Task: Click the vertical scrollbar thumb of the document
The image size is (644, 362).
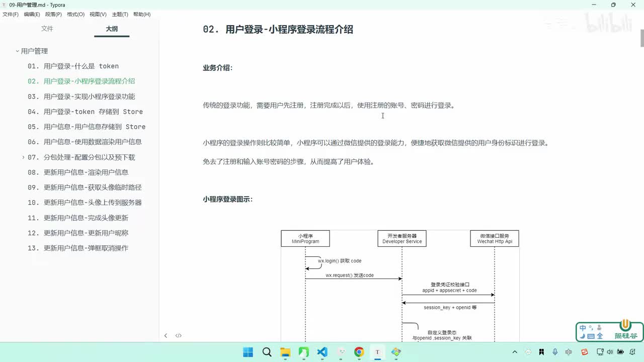Action: (641, 38)
